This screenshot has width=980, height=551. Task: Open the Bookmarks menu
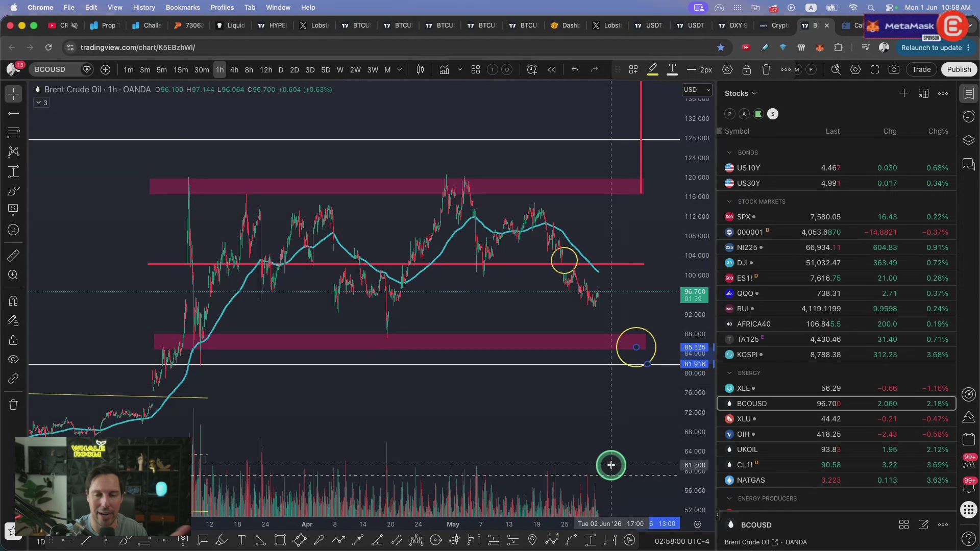[183, 7]
